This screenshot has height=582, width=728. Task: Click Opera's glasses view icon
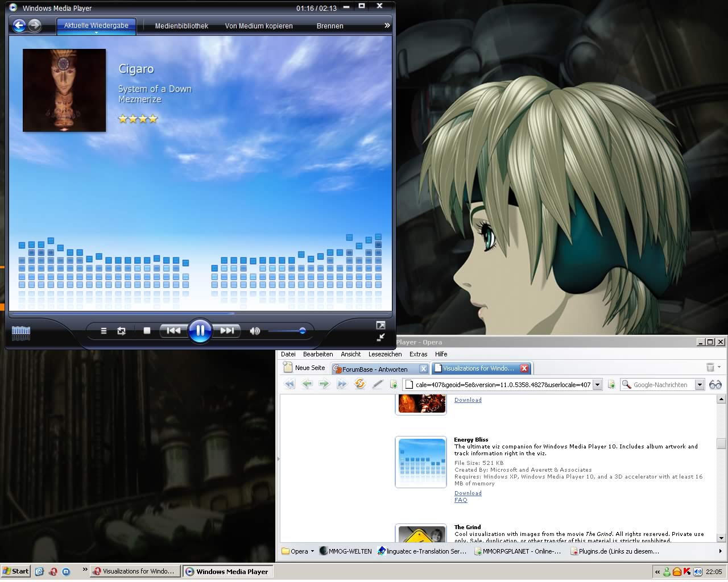tap(715, 385)
